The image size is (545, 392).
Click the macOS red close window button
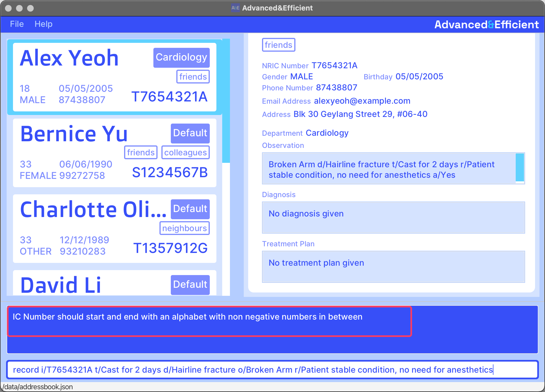[8, 8]
